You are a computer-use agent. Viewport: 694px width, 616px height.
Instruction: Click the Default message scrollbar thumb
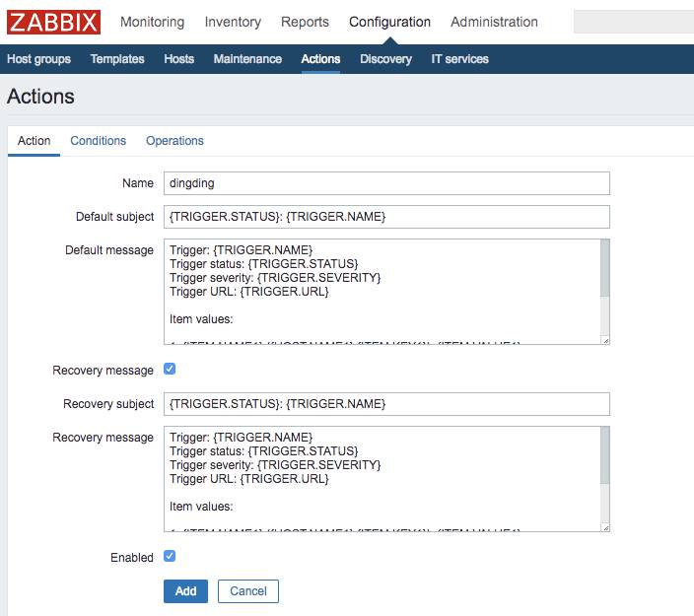(605, 268)
